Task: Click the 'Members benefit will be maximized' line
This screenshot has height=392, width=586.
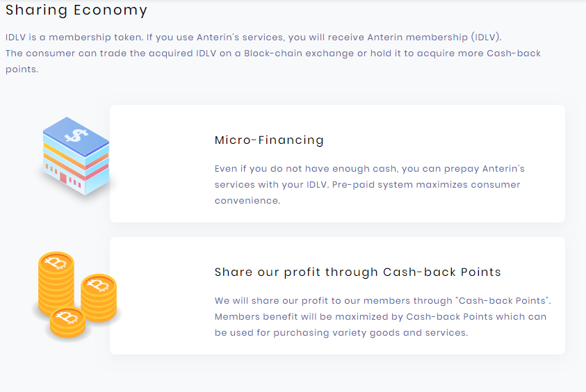Action: [380, 316]
